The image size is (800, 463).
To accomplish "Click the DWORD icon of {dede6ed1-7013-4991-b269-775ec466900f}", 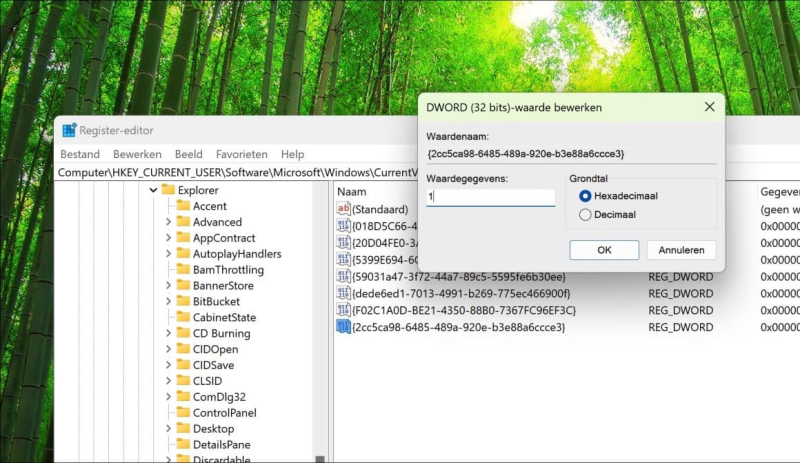I will click(343, 293).
